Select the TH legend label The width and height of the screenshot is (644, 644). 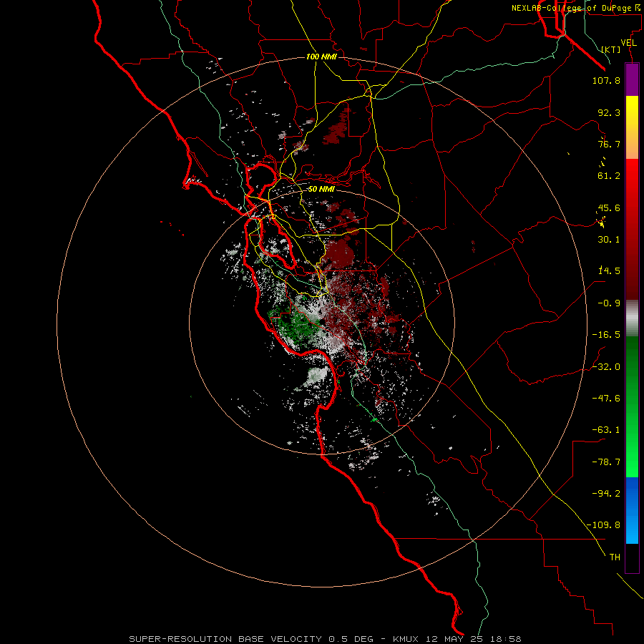pos(615,557)
